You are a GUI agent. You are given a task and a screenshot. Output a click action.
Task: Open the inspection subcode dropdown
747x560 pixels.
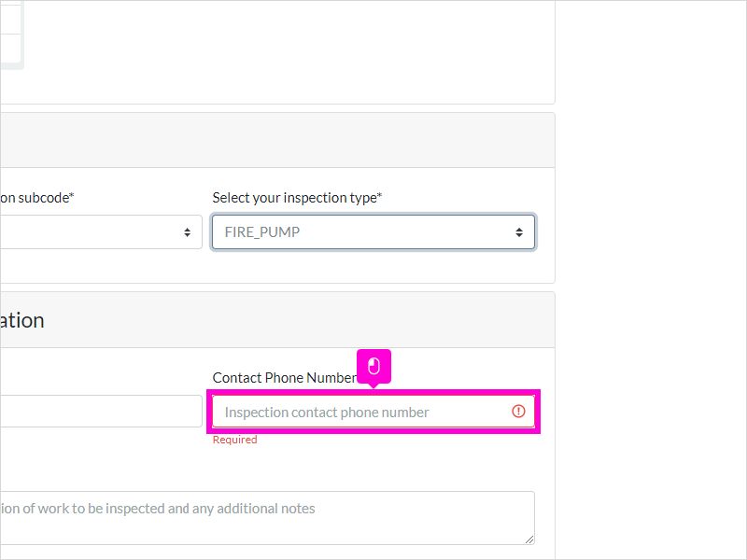click(x=101, y=231)
